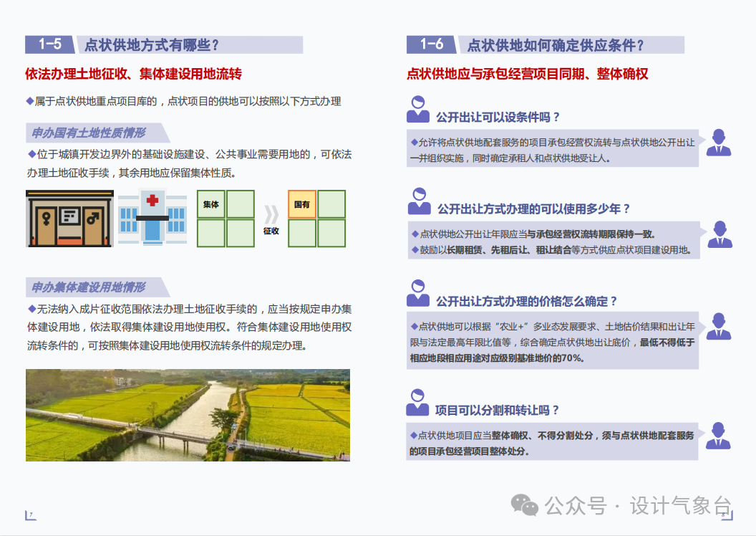Click the 集体 label in the grid cell
Viewport: 756px width, 536px height.
tap(211, 204)
